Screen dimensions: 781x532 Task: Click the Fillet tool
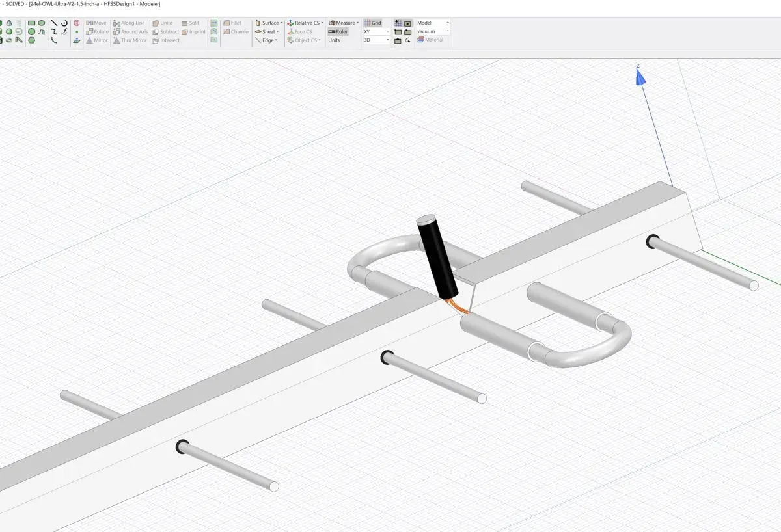click(x=232, y=23)
